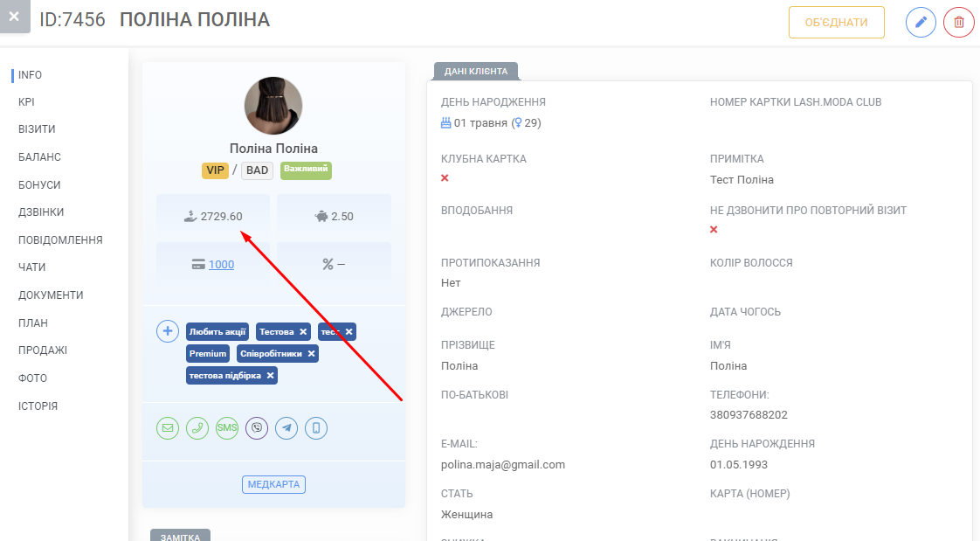
Task: Click the Telegram contact icon
Action: click(286, 427)
